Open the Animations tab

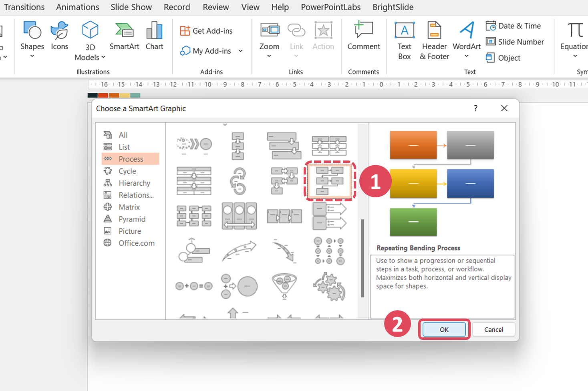pyautogui.click(x=78, y=7)
